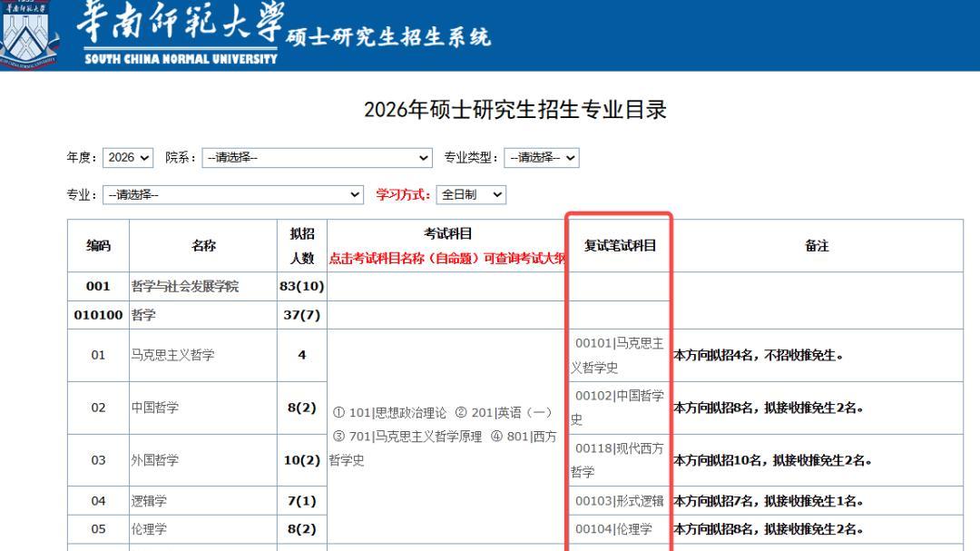This screenshot has width=980, height=551.
Task: Click the 00103|形式逻辑 retest subject
Action: point(619,499)
